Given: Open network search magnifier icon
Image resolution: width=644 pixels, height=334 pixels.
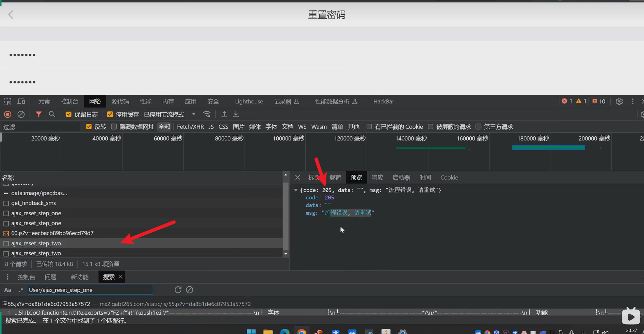Looking at the screenshot, I should point(52,115).
